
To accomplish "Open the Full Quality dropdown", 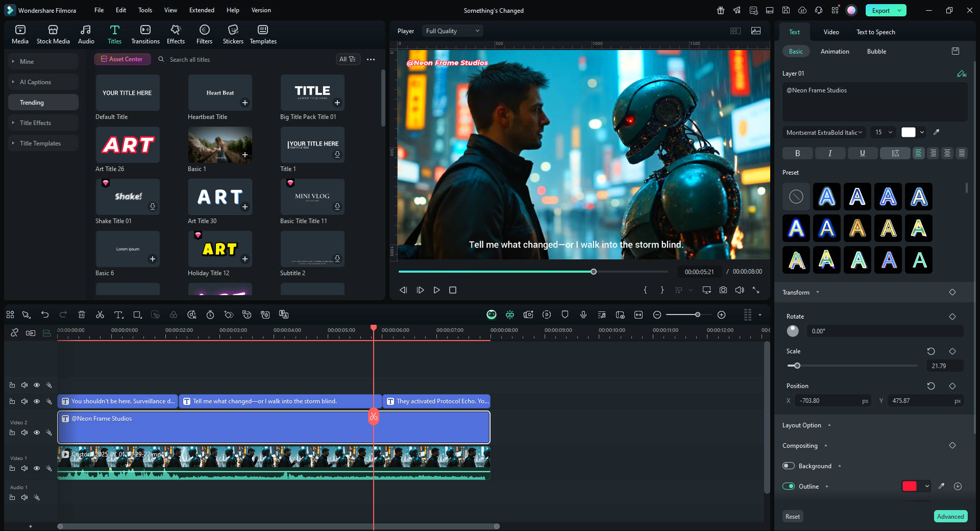I will point(452,31).
